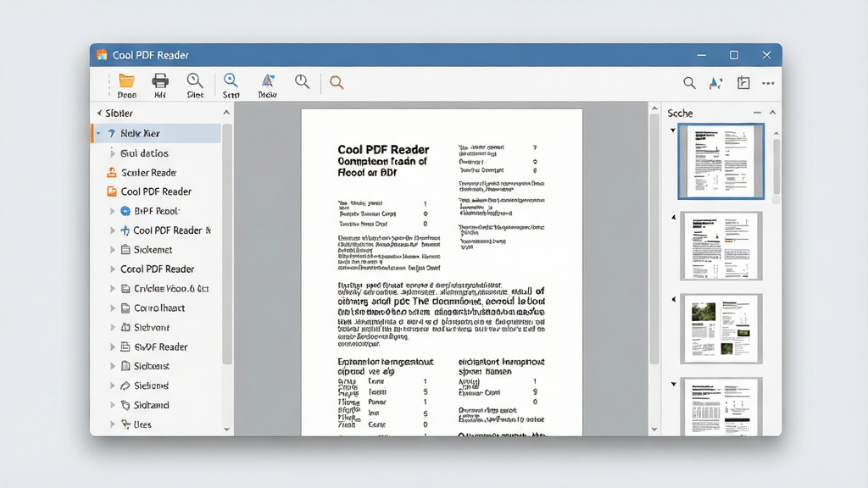The image size is (868, 488).
Task: Open search from the right toolbar magnifier
Action: pos(689,83)
